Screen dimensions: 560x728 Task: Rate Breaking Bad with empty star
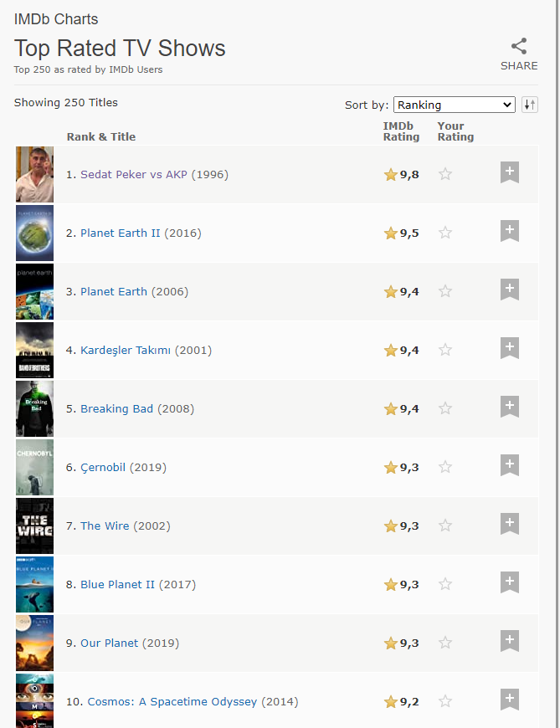[445, 408]
